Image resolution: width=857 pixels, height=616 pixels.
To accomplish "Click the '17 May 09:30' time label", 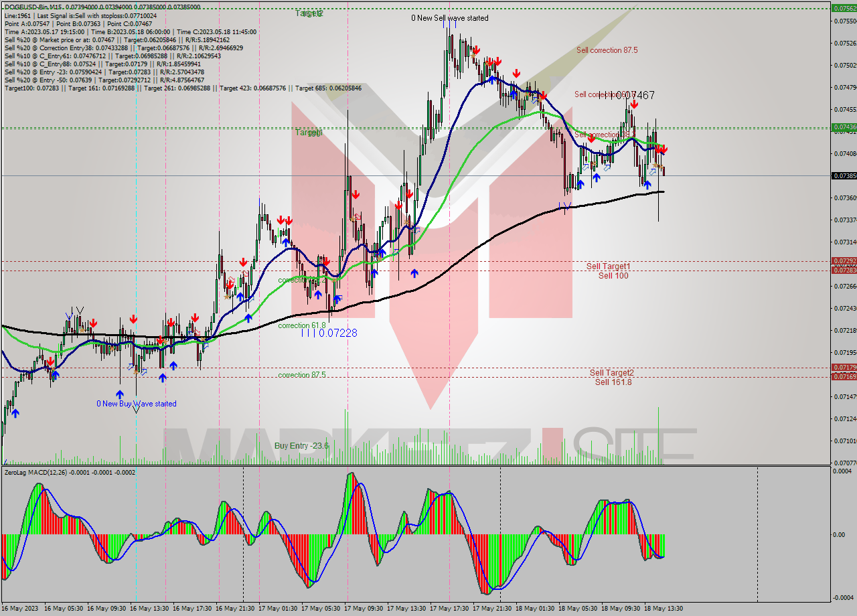I will point(365,609).
